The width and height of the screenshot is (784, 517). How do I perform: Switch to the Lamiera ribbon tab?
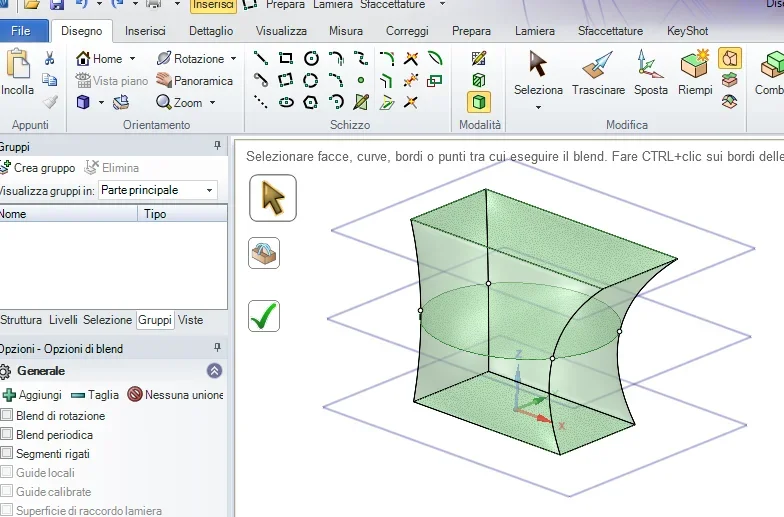pos(535,31)
